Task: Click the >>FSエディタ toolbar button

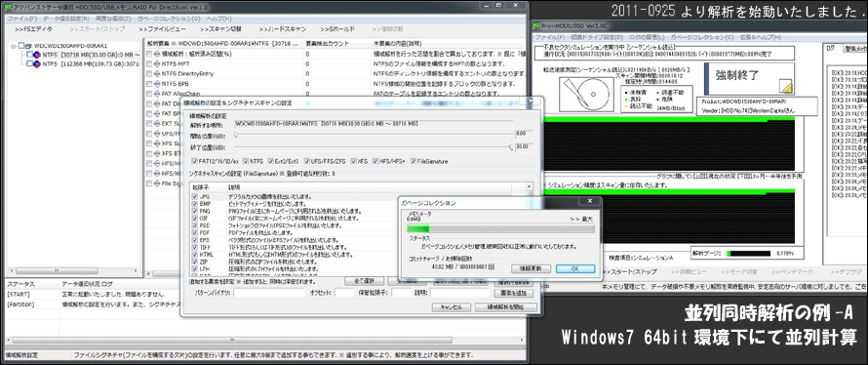Action: [33, 29]
